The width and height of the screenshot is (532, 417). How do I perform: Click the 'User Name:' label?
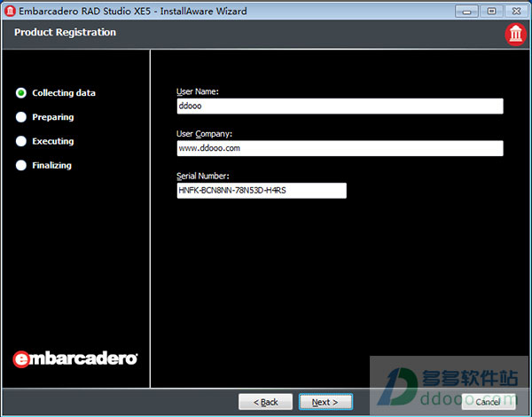[x=198, y=91]
